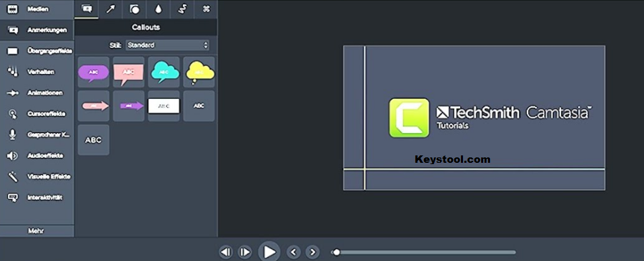Open the Stil dropdown set to Standard
Viewport: 644px width, 261px height.
coord(168,45)
